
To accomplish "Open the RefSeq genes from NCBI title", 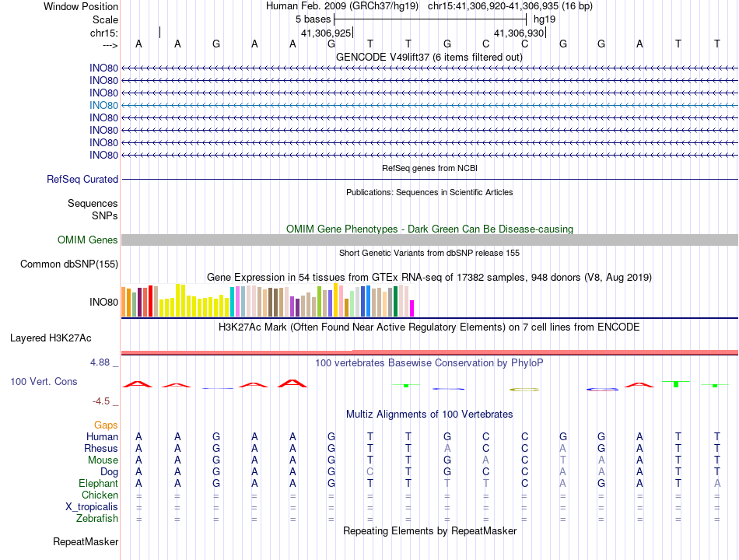I will tap(429, 168).
